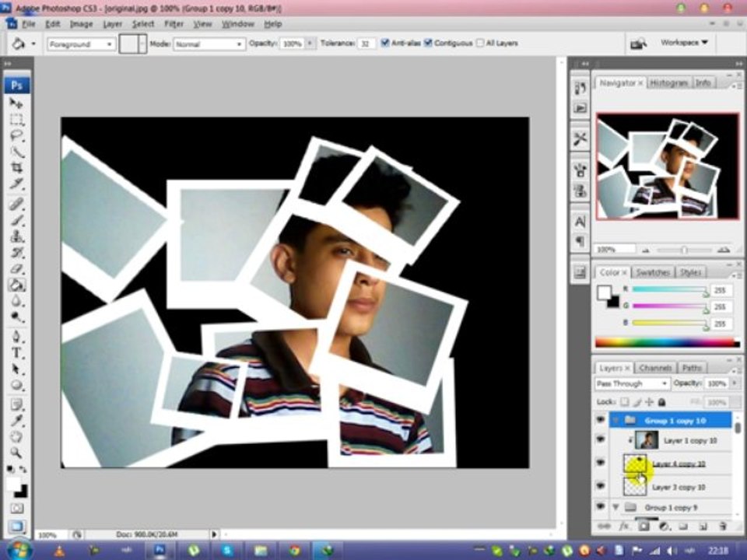
Task: Switch to the Paths tab
Action: tap(692, 368)
